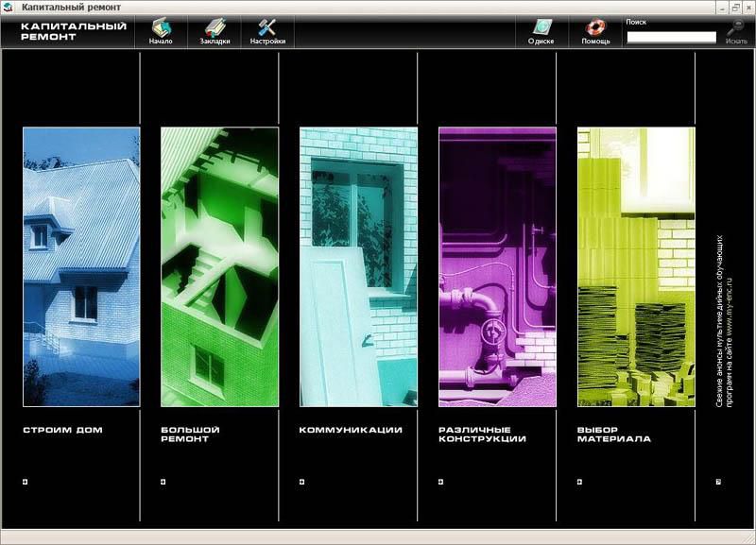This screenshot has width=756, height=545.
Task: Expand the arrow under Строим дом
Action: (x=26, y=482)
